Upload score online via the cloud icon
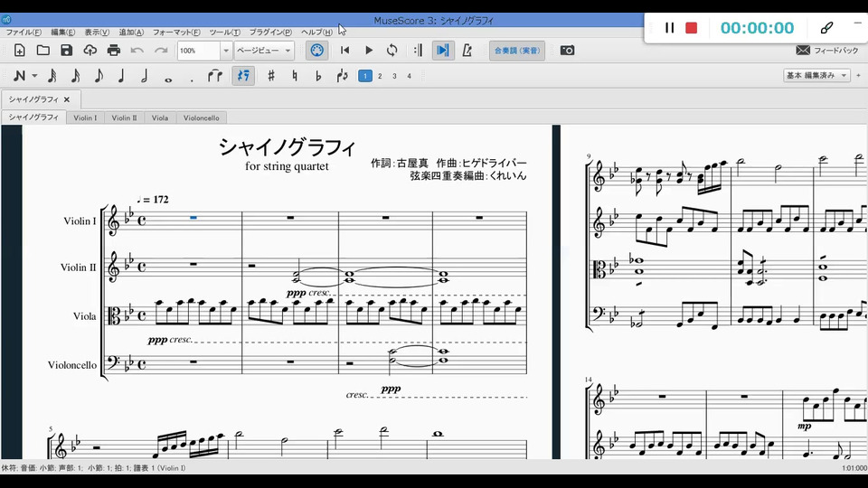The height and width of the screenshot is (488, 868). [x=90, y=51]
